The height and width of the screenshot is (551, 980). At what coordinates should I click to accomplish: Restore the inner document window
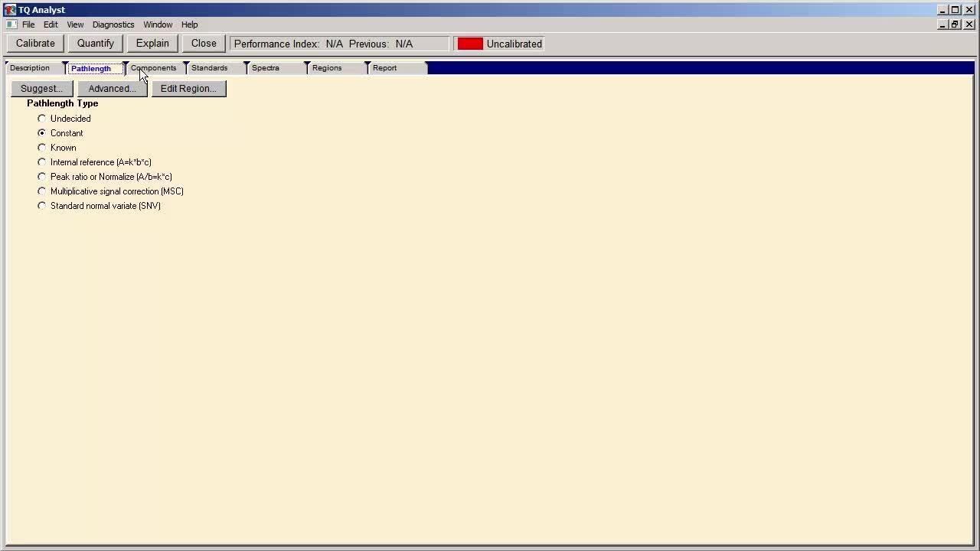tap(955, 24)
